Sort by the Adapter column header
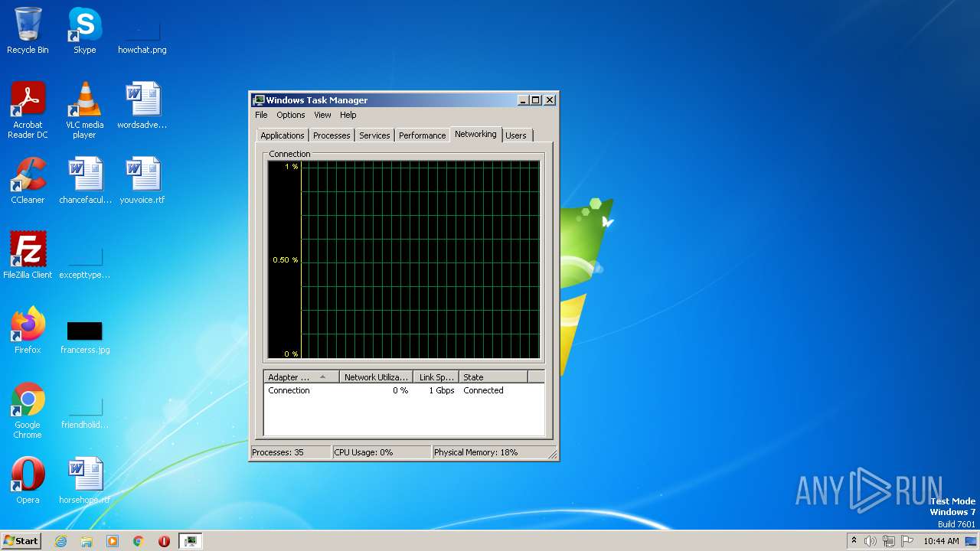This screenshot has width=980, height=551. point(302,377)
